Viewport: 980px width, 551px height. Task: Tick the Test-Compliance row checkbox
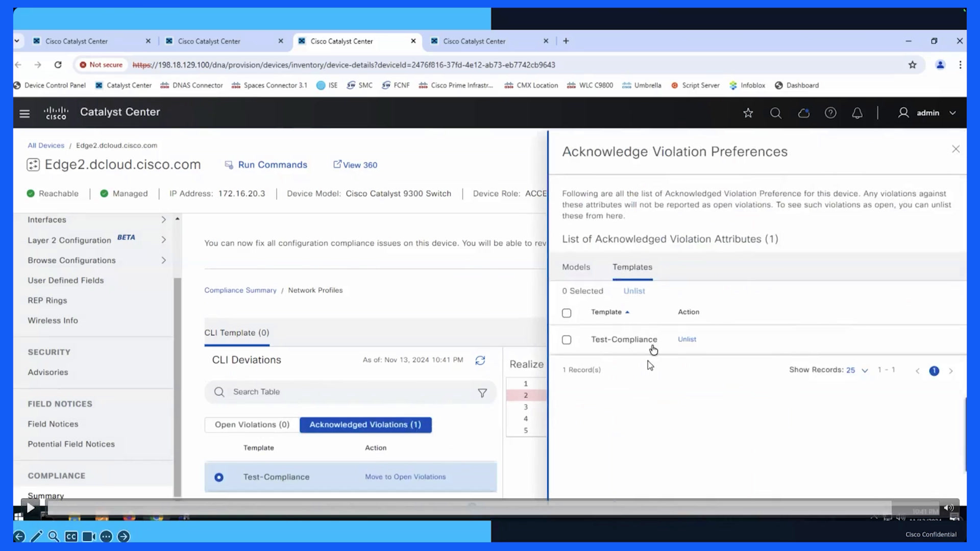pyautogui.click(x=567, y=340)
